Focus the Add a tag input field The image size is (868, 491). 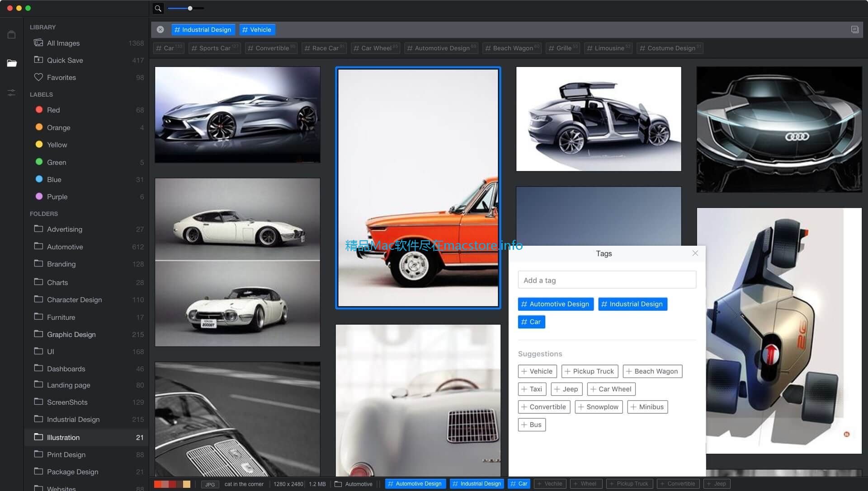607,280
